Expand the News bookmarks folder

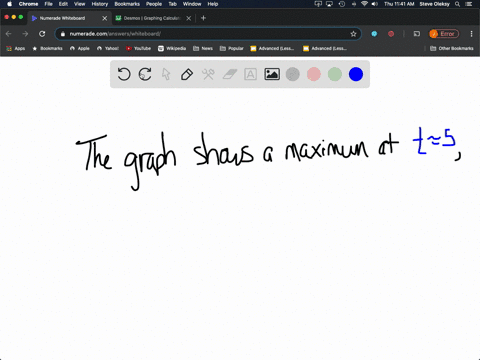(x=203, y=48)
